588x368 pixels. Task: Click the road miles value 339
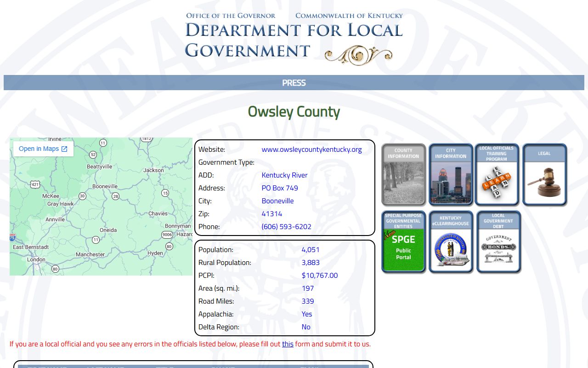(x=308, y=301)
